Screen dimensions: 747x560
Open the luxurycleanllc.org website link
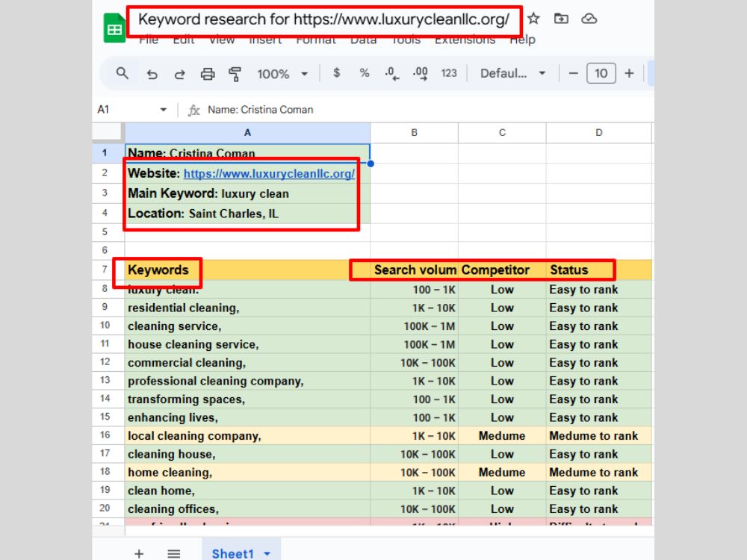(269, 174)
